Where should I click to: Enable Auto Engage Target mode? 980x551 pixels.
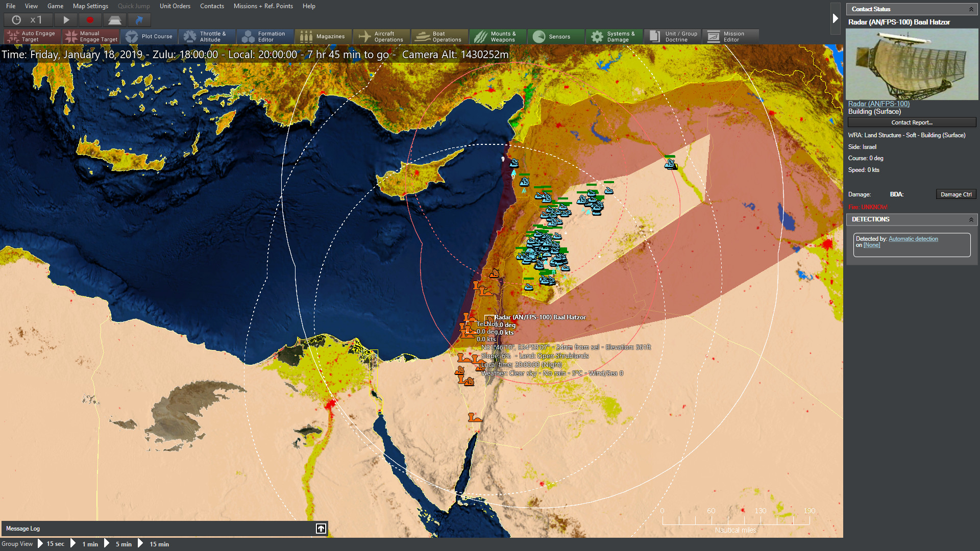[32, 36]
